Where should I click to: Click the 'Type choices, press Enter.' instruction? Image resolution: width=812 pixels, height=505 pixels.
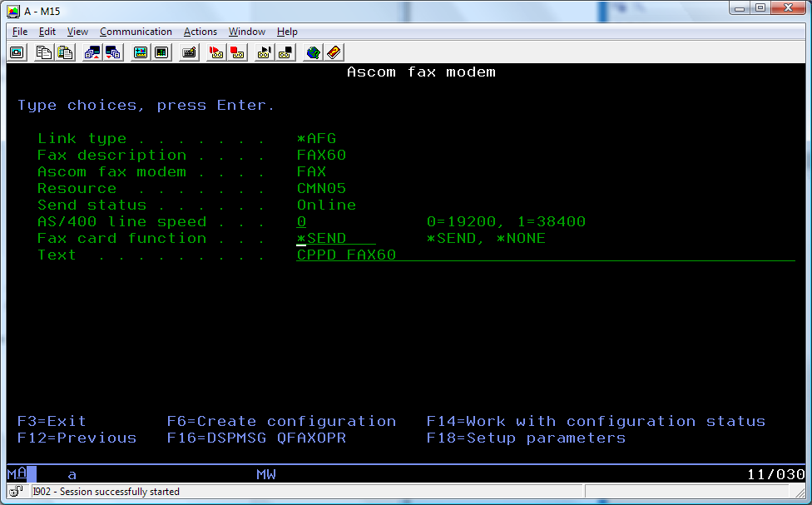pos(146,105)
